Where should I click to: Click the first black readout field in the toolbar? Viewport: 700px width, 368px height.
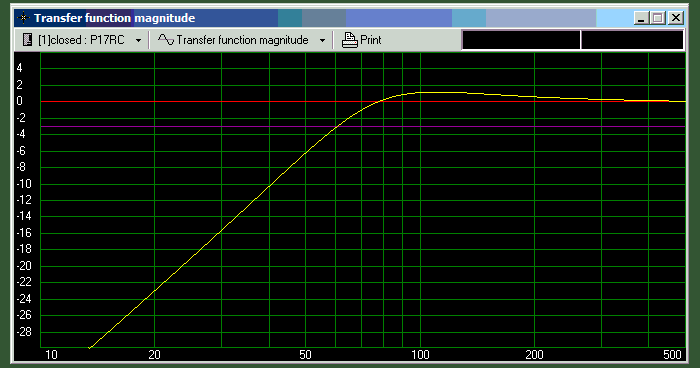click(x=521, y=40)
